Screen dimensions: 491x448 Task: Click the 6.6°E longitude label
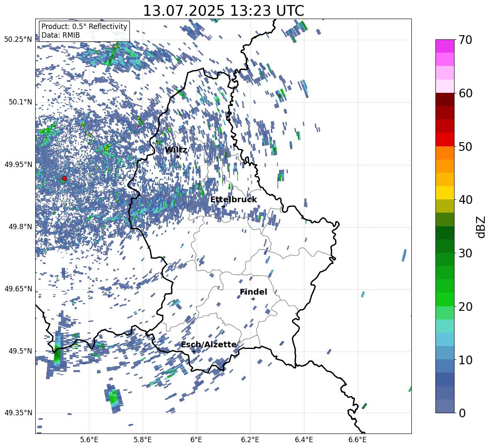[357, 440]
